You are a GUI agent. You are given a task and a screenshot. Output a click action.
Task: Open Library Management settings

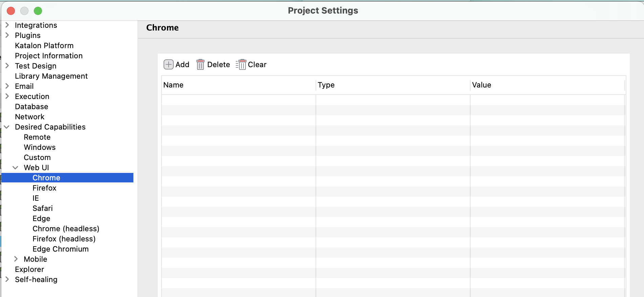(x=51, y=76)
